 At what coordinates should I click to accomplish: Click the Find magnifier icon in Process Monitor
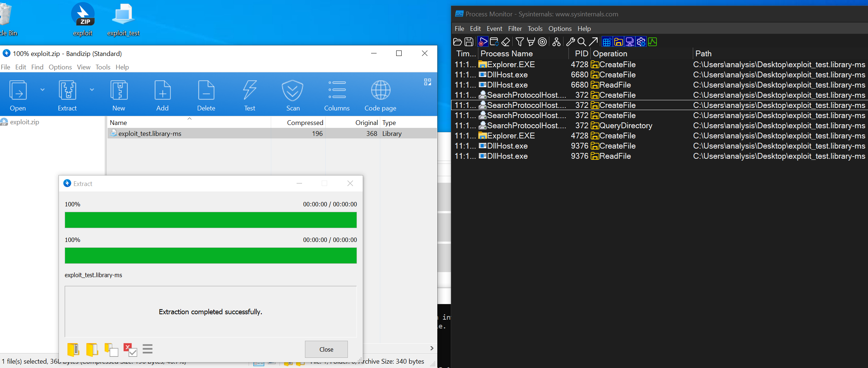(x=582, y=42)
